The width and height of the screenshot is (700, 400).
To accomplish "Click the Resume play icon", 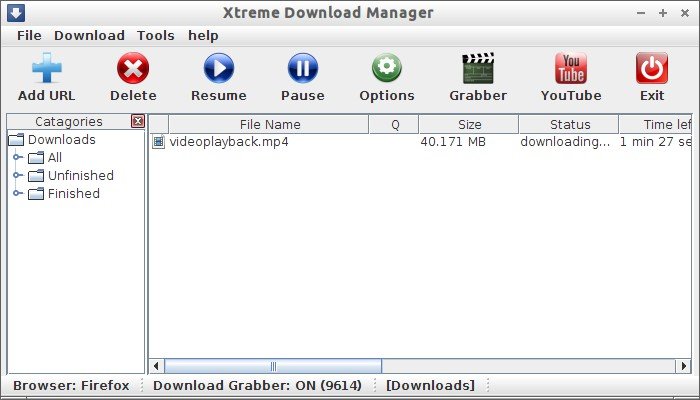I will 219,68.
